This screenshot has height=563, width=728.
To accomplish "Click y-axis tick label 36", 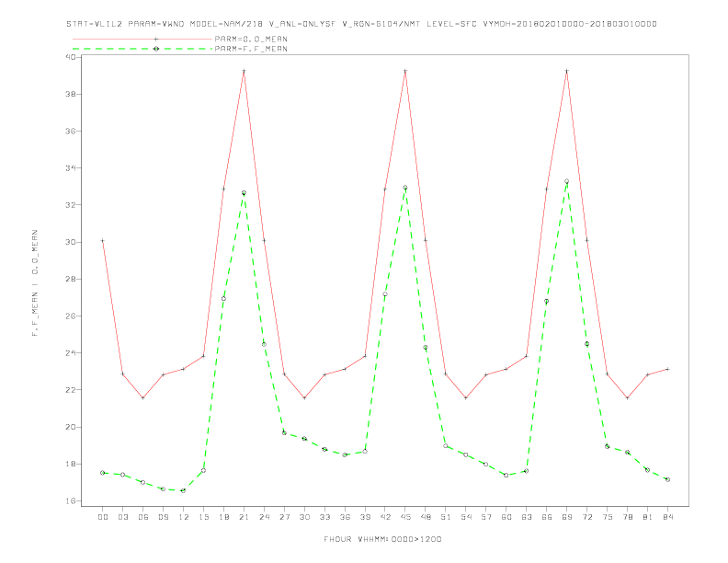I will pyautogui.click(x=71, y=131).
